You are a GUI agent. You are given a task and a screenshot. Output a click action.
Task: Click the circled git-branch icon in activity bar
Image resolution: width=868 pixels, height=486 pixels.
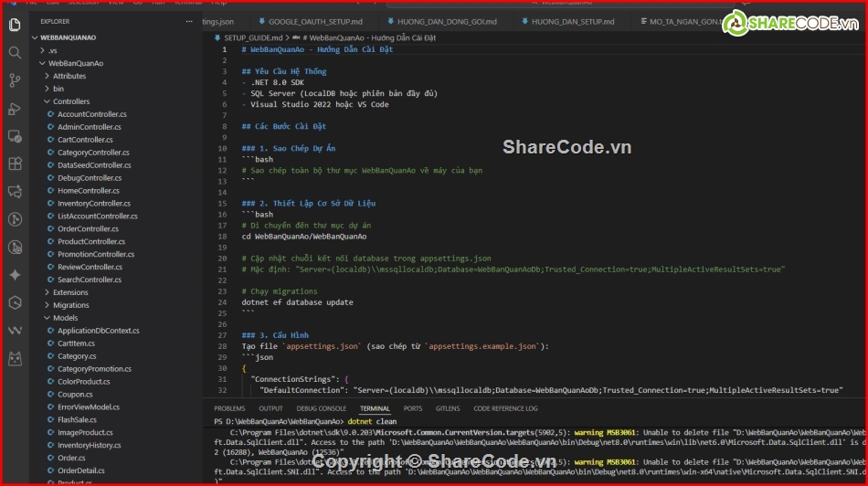point(15,219)
